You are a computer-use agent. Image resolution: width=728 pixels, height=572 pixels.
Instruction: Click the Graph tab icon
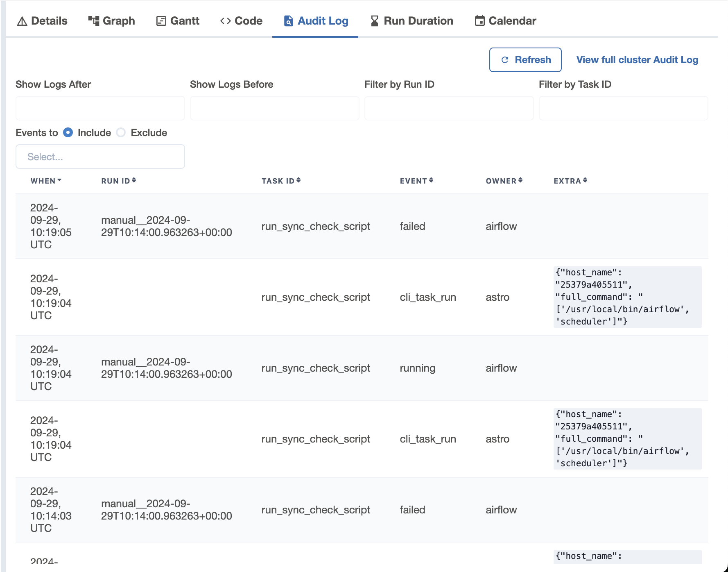94,21
